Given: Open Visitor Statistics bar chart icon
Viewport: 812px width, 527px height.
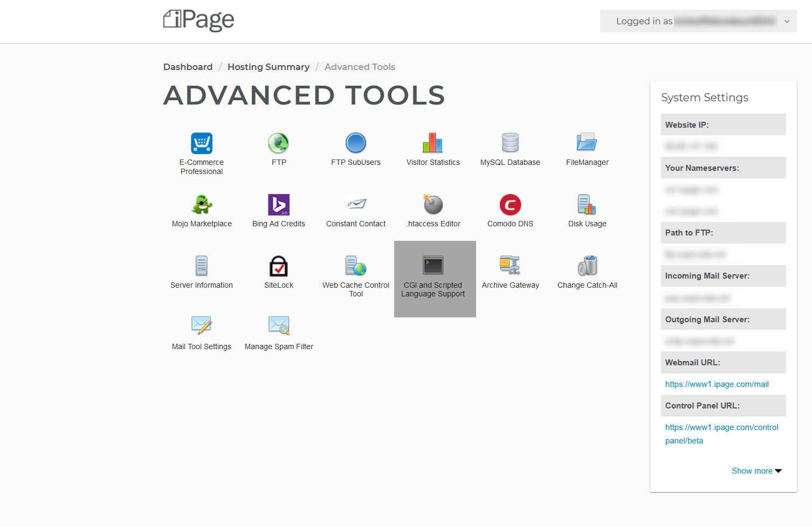Looking at the screenshot, I should (x=432, y=143).
